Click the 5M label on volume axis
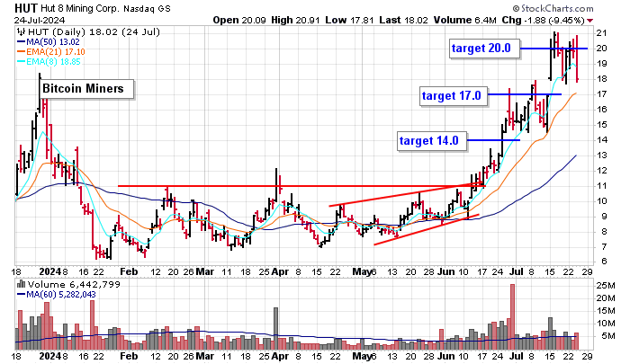This screenshot has height=364, width=630. (607, 336)
